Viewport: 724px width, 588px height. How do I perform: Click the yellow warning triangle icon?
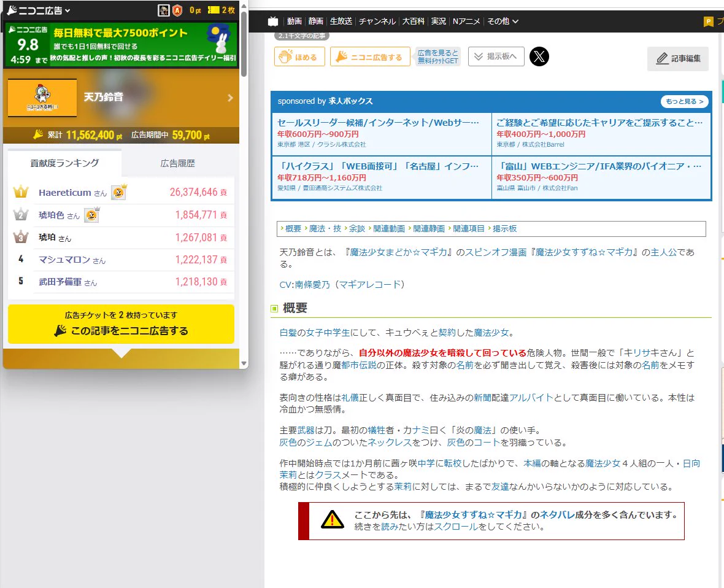333,520
